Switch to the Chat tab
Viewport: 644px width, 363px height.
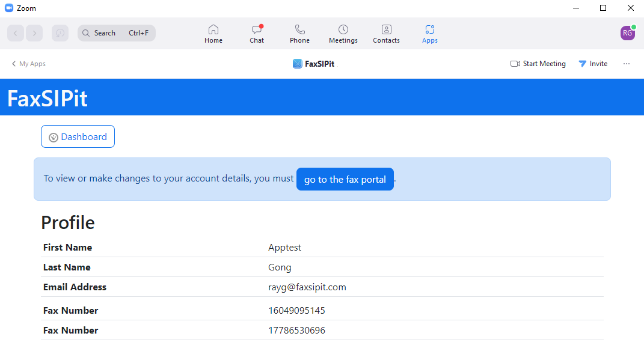(257, 34)
